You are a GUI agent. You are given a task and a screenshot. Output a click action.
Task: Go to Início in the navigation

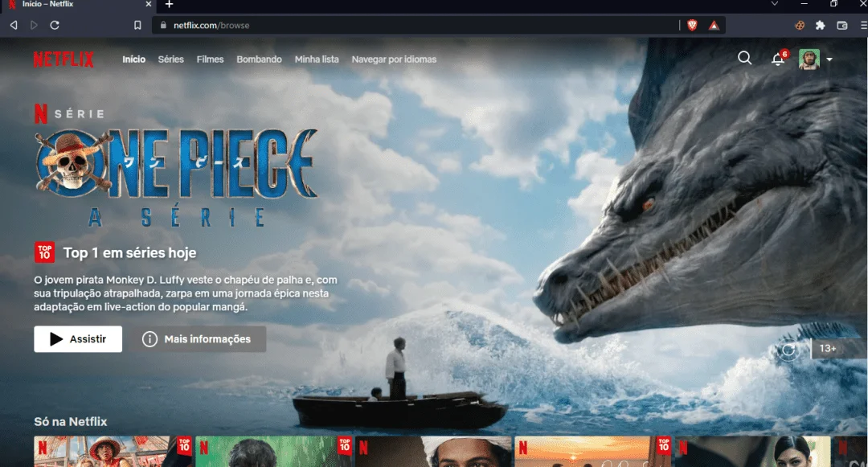click(x=134, y=59)
